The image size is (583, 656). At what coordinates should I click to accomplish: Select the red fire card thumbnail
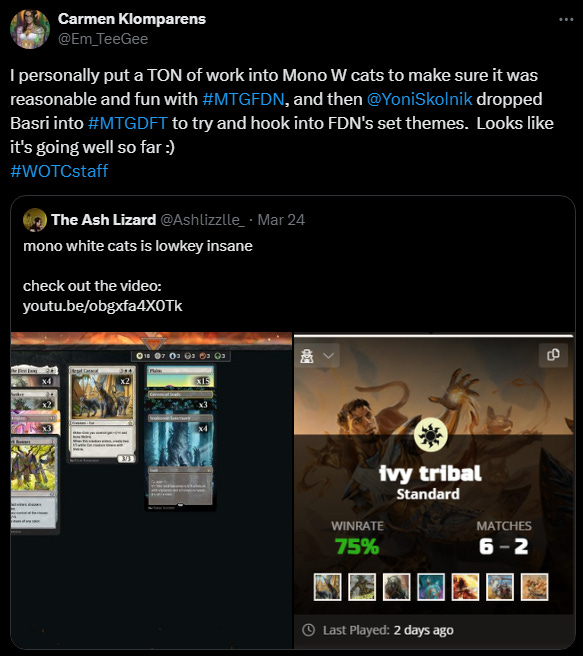tap(465, 587)
